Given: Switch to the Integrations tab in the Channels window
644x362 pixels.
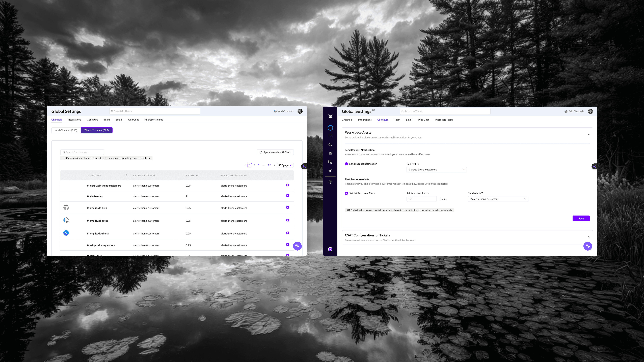Looking at the screenshot, I should (x=74, y=120).
